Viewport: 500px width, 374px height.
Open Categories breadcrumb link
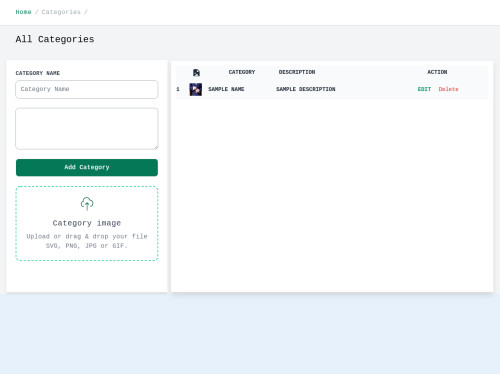click(61, 12)
